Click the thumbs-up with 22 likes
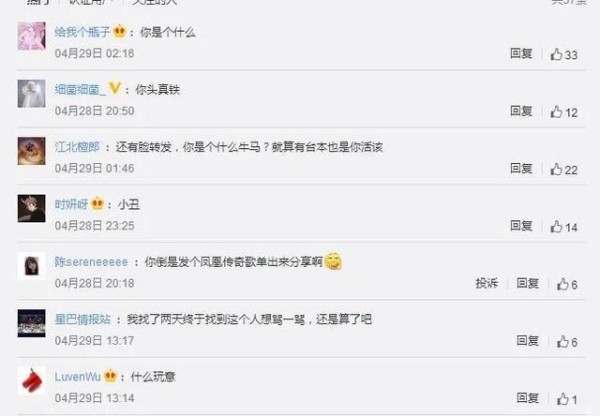Image resolution: width=600 pixels, height=416 pixels. [564, 170]
